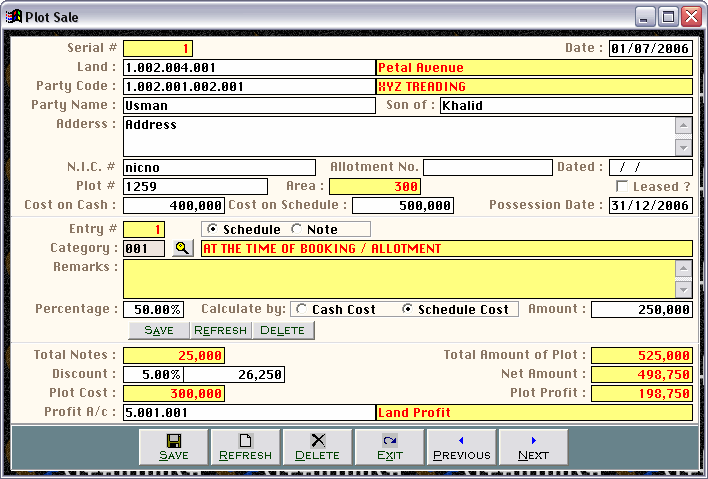Click the Category code field 001
Screen dimensions: 708x479
tap(144, 248)
